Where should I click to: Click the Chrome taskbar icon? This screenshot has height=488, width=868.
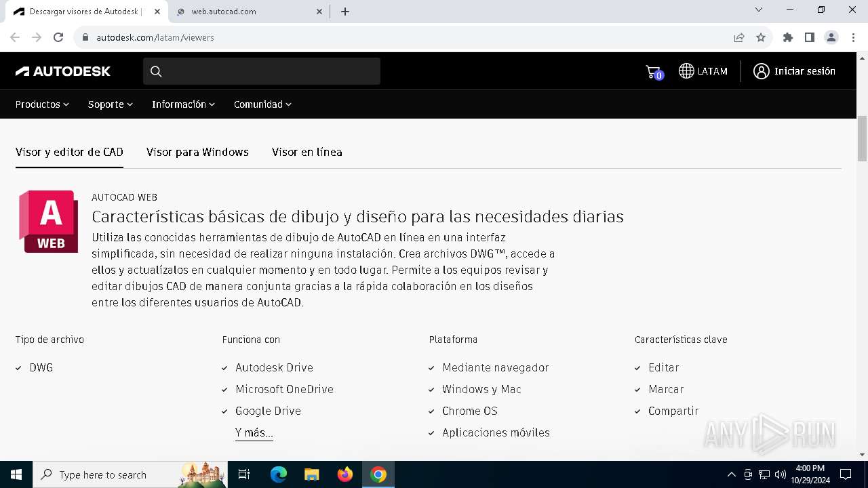pos(378,474)
